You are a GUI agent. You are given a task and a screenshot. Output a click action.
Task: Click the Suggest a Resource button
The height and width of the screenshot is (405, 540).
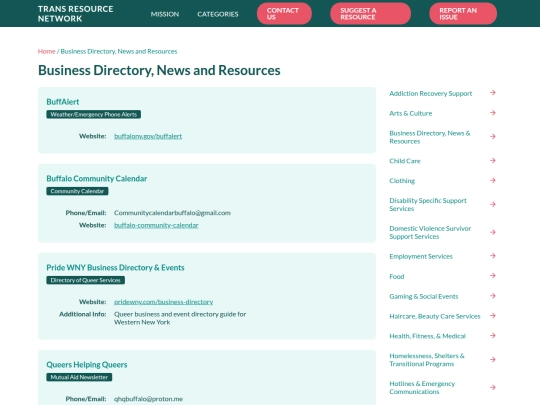coord(370,14)
